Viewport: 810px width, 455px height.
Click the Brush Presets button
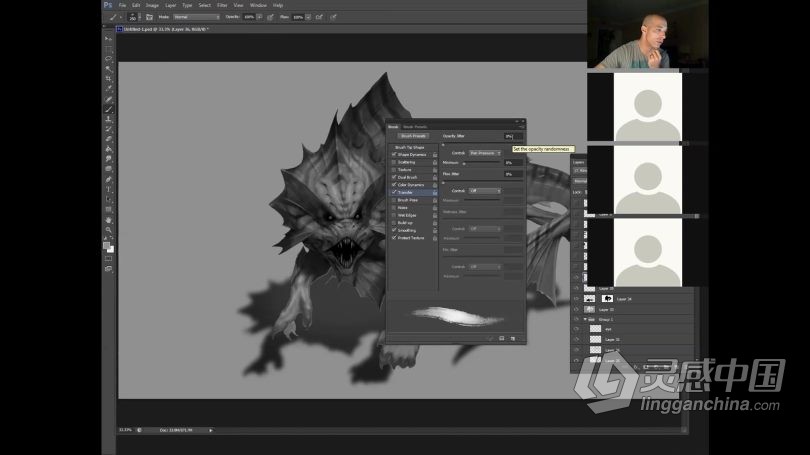(x=413, y=136)
